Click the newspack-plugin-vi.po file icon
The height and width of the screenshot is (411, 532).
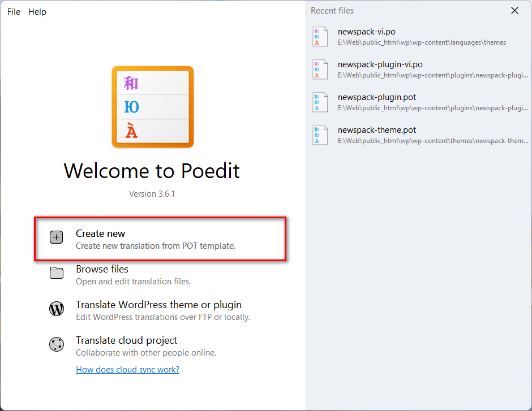(x=320, y=70)
